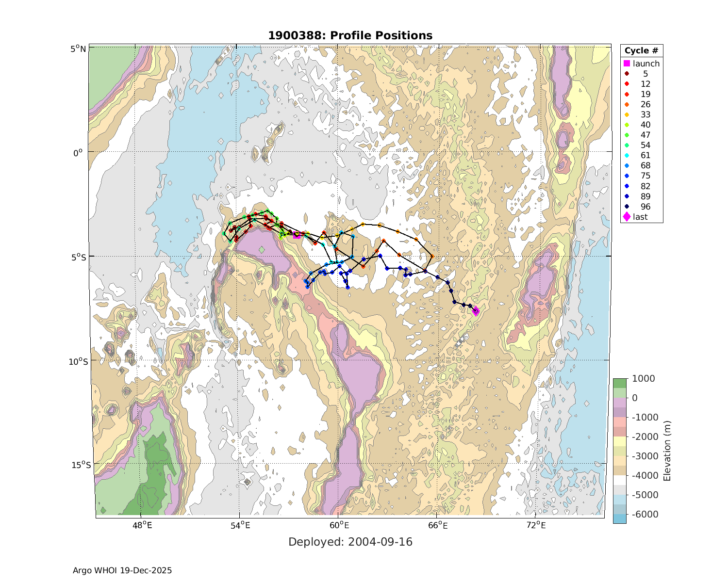
Task: Click the "Deployed: 2004-09-16" text
Action: coord(350,542)
